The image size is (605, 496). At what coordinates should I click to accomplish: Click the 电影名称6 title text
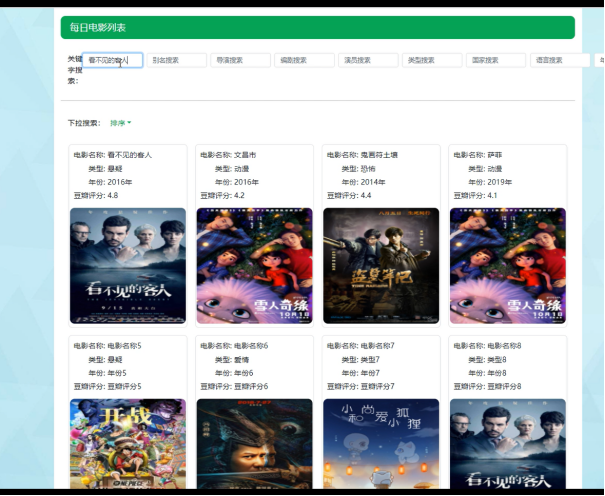point(234,346)
